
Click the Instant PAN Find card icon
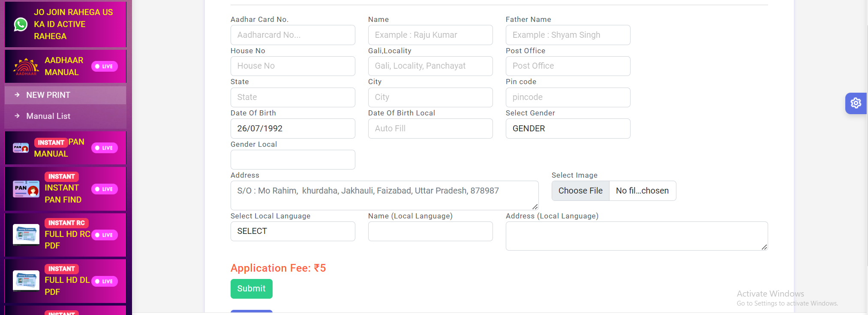[x=26, y=189]
